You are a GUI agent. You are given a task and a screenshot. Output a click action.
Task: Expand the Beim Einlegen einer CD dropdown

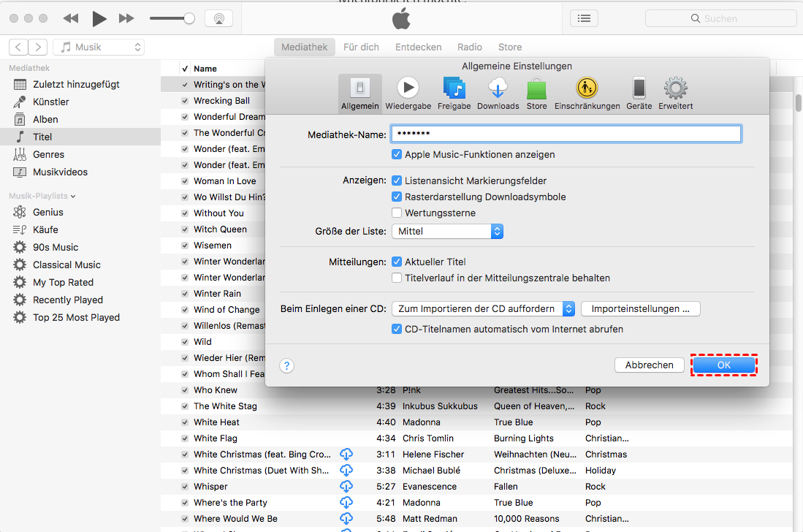click(483, 309)
